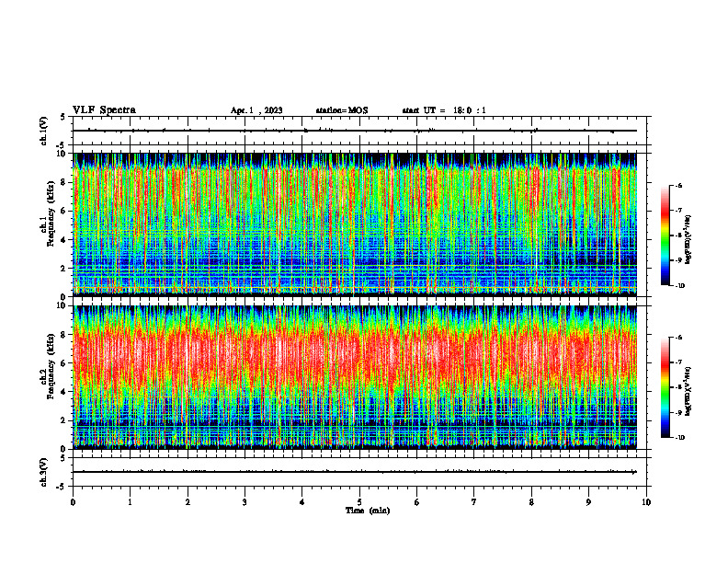The height and width of the screenshot is (563, 728).
Task: Click the "VLF Spectra" plot title
Action: click(x=105, y=110)
